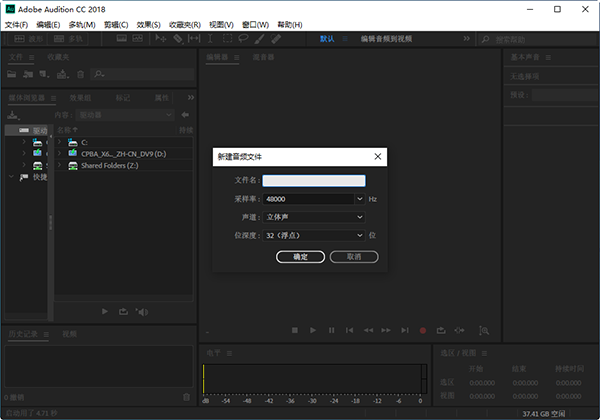Select the Lasso selection tool
The image size is (600, 420).
tap(243, 39)
